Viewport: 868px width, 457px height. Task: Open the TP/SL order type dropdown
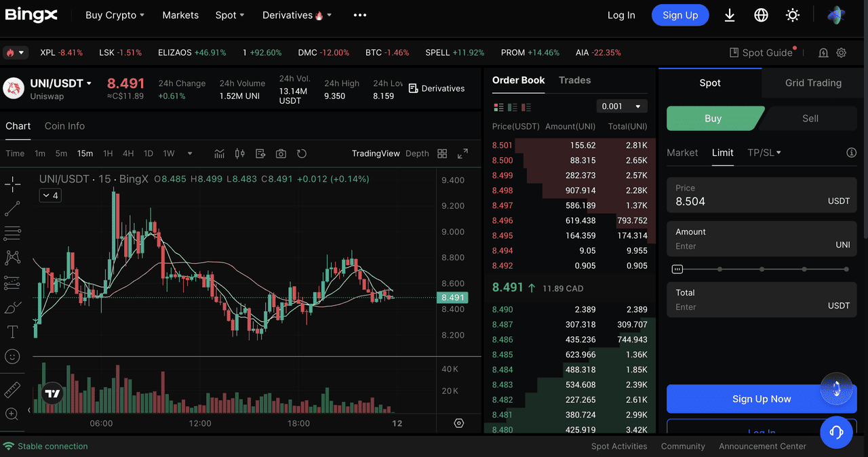(x=764, y=153)
